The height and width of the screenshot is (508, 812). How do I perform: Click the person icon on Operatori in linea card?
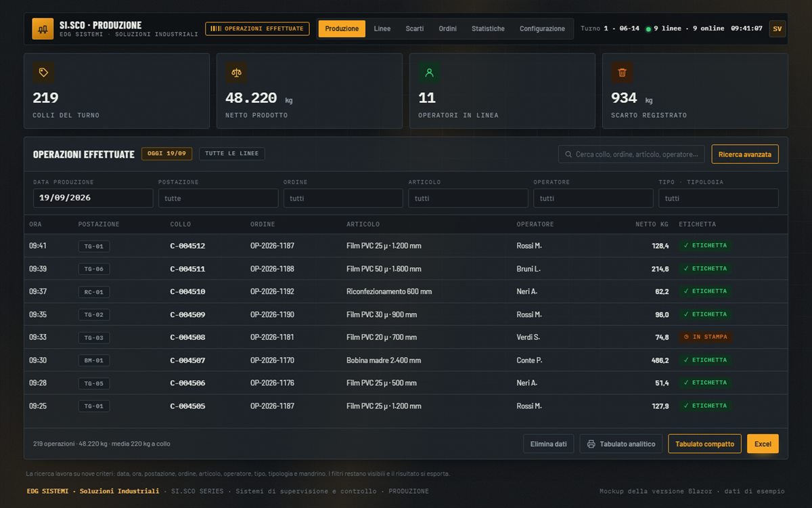(429, 72)
